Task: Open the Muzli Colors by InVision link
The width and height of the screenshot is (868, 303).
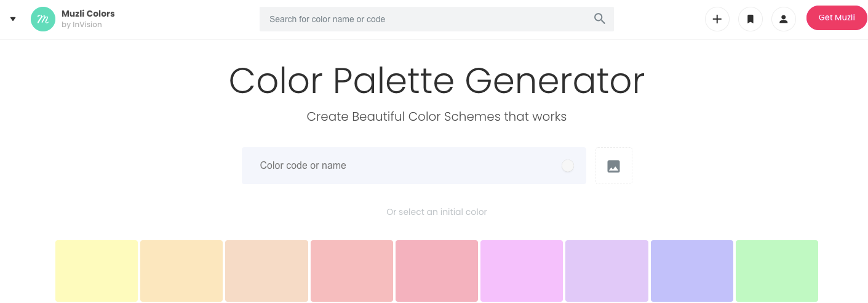Action: pyautogui.click(x=88, y=19)
